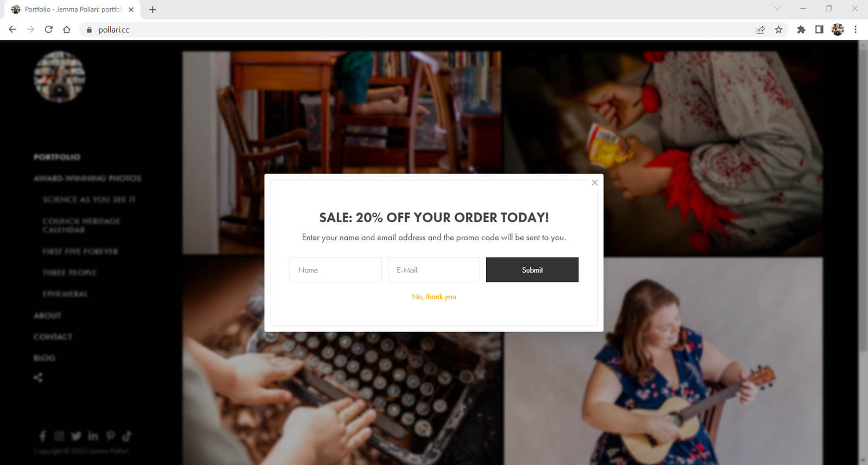Toggle the browser side panel
The width and height of the screenshot is (868, 465).
tap(819, 30)
